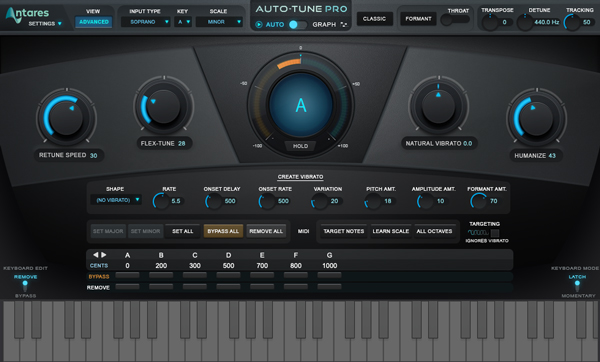Open the Key A dropdown

coord(183,22)
